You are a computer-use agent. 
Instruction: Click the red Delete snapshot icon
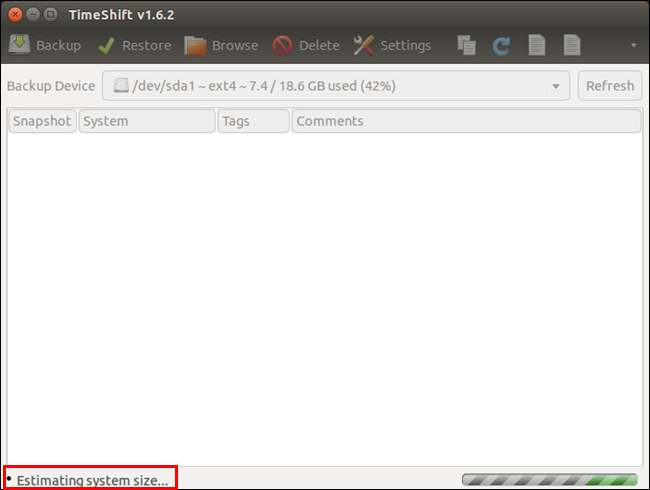coord(282,45)
